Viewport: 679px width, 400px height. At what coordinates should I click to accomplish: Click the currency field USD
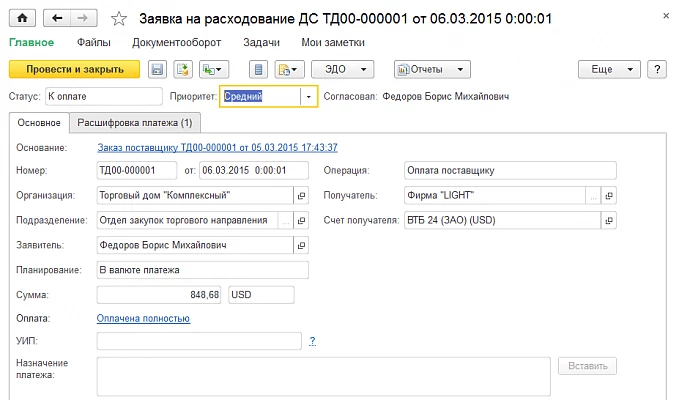(x=261, y=295)
